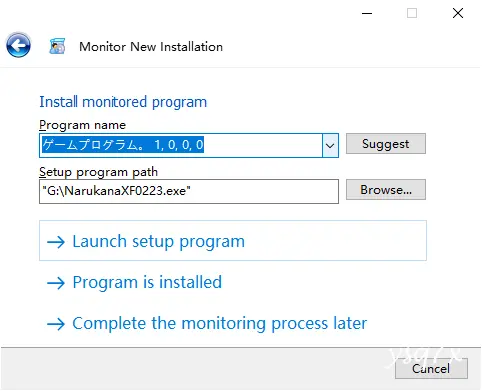Click the Monitor New Installation title text
The image size is (482, 391).
[x=151, y=47]
